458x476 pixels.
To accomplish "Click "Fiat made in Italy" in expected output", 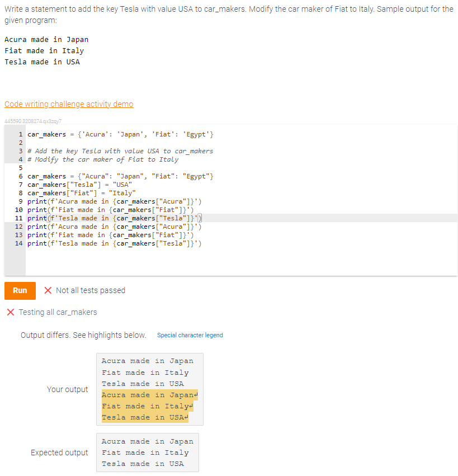I will [x=140, y=452].
